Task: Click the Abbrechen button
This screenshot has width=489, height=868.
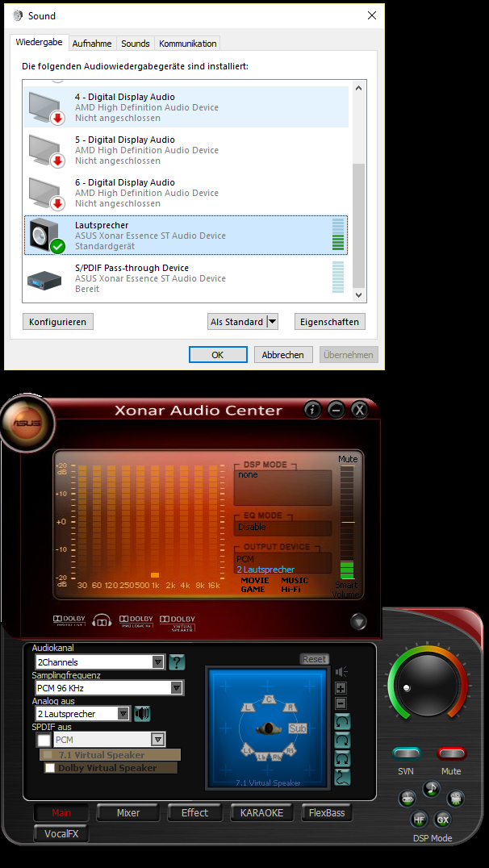Action: [x=283, y=355]
